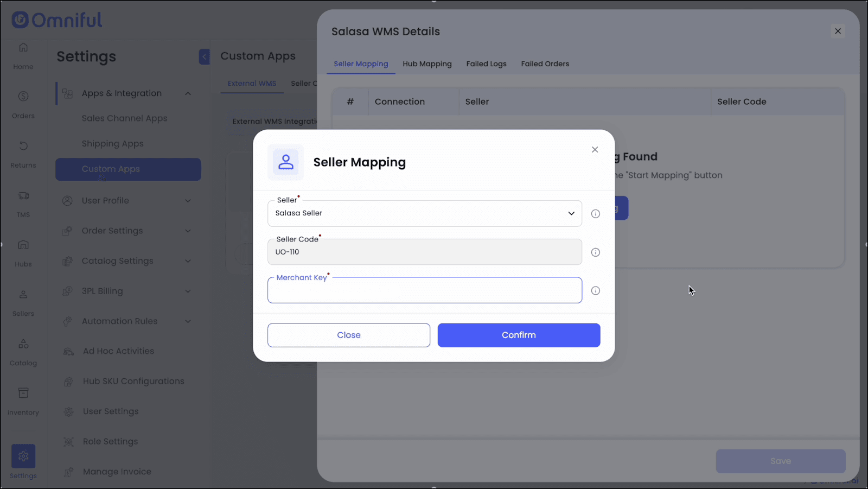Open the Seller dropdown showing Salasa Seller
Viewport: 868px width, 489px height.
(x=424, y=213)
